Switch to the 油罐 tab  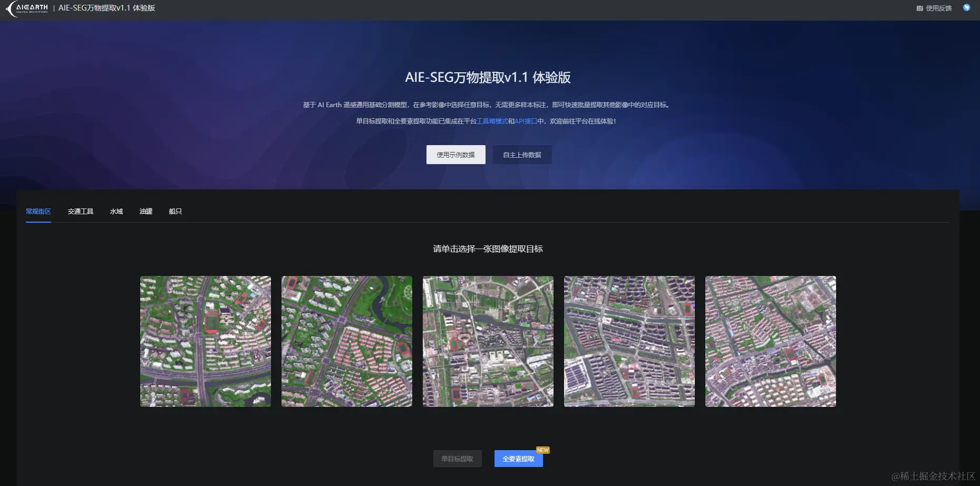pyautogui.click(x=146, y=211)
